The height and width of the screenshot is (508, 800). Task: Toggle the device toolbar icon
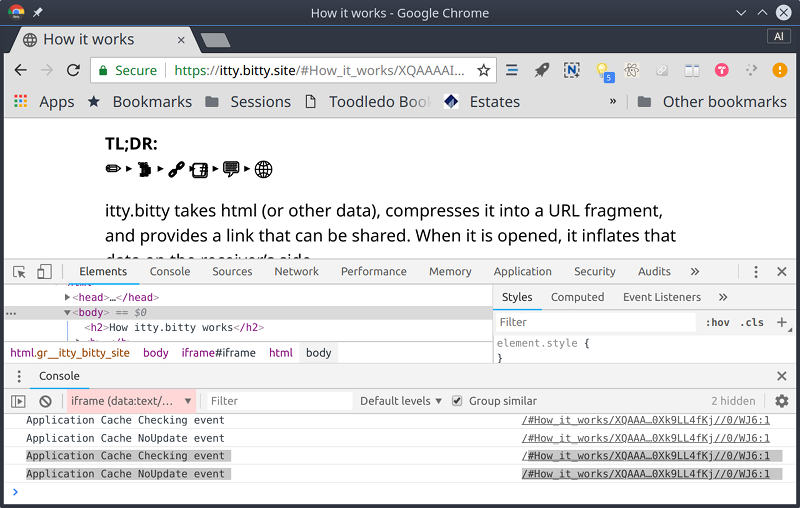[x=44, y=272]
